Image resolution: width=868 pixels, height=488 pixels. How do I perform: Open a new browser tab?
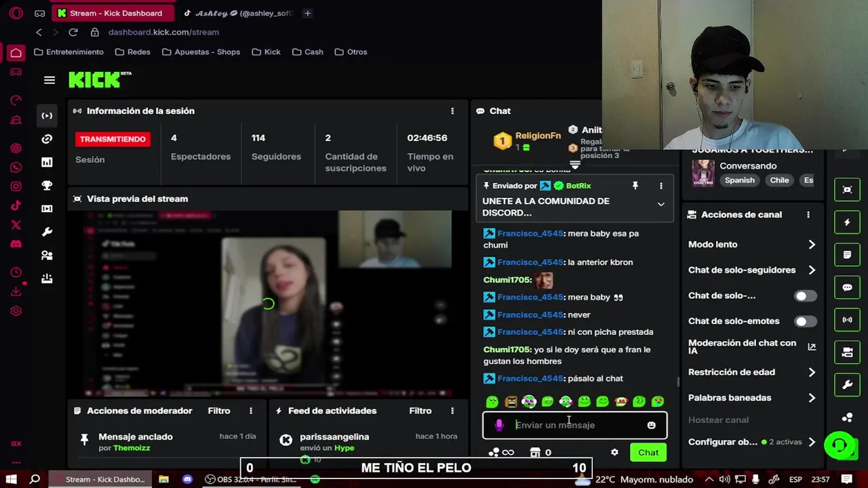(x=307, y=13)
